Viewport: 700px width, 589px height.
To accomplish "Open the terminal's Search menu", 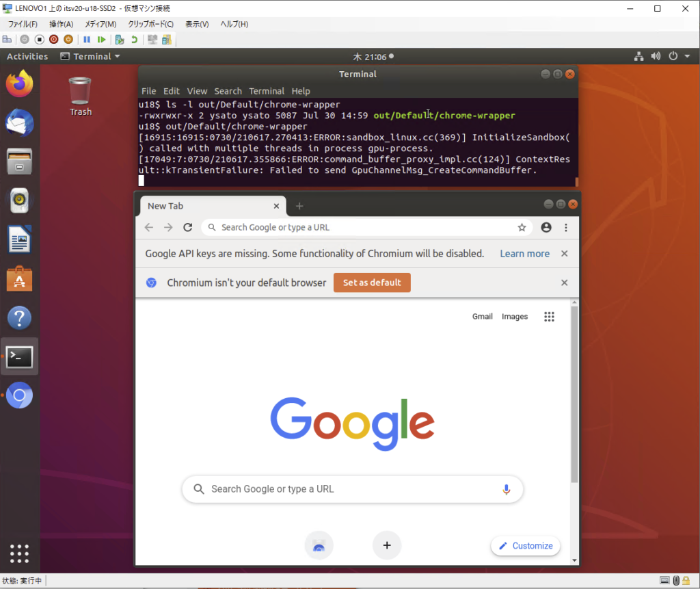I will (228, 91).
